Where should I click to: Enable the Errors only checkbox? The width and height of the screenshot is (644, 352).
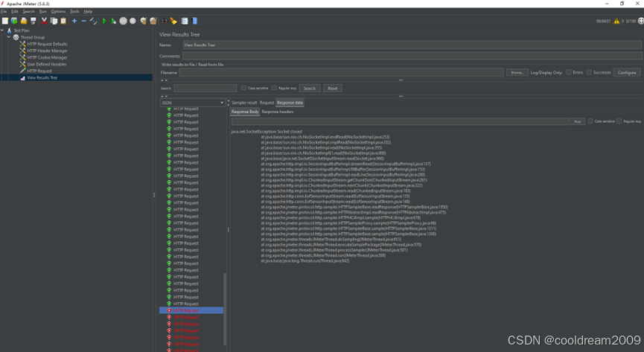(568, 72)
